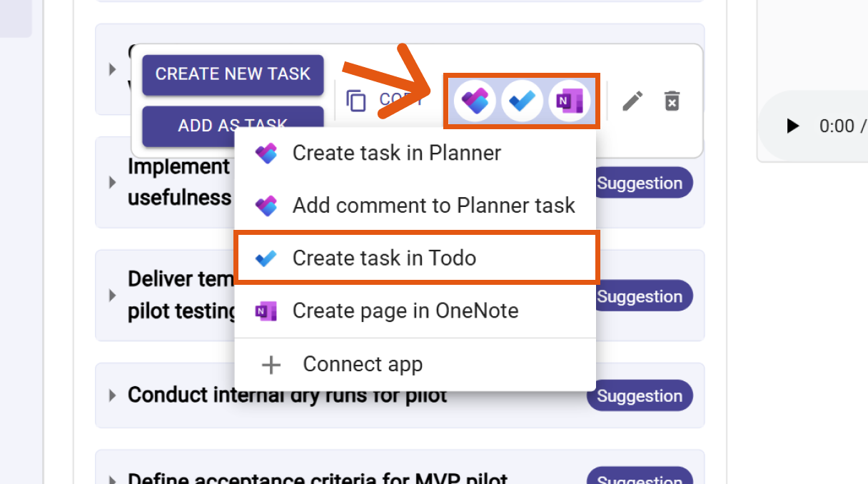Click the delete trash icon
The width and height of the screenshot is (868, 484).
click(x=672, y=101)
